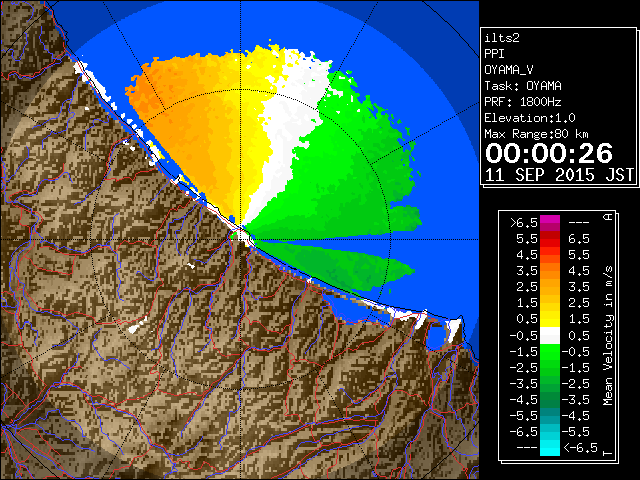Select the Elevation:1.0 text
Viewport: 640px width, 480px height.
[530, 118]
